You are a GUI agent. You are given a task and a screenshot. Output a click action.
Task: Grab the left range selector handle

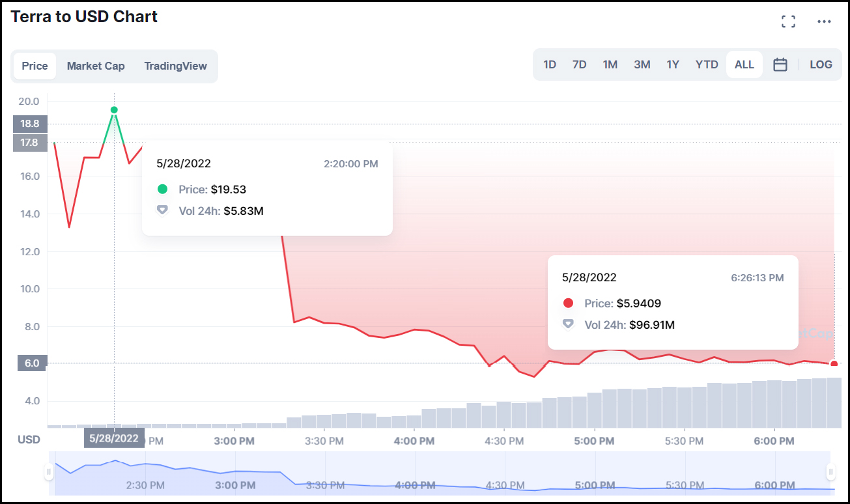49,471
